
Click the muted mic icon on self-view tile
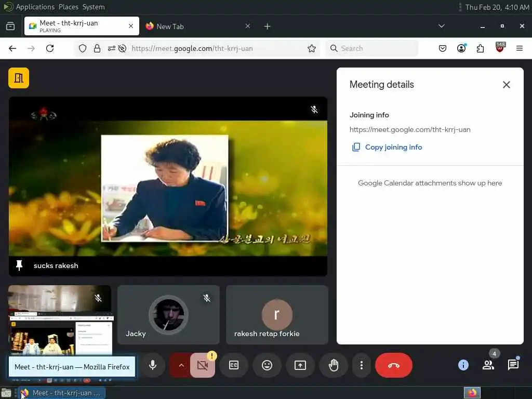[98, 298]
